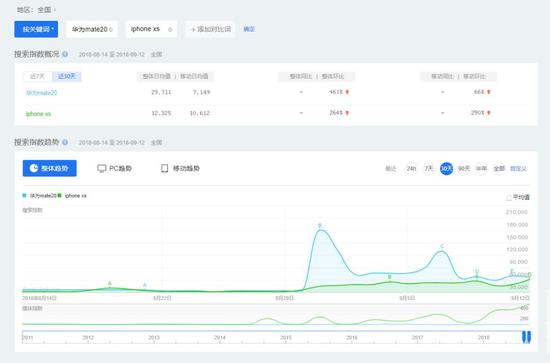This screenshot has height=363, width=550.
Task: Click the blue B marker at the highest peak
Action: coord(320,226)
